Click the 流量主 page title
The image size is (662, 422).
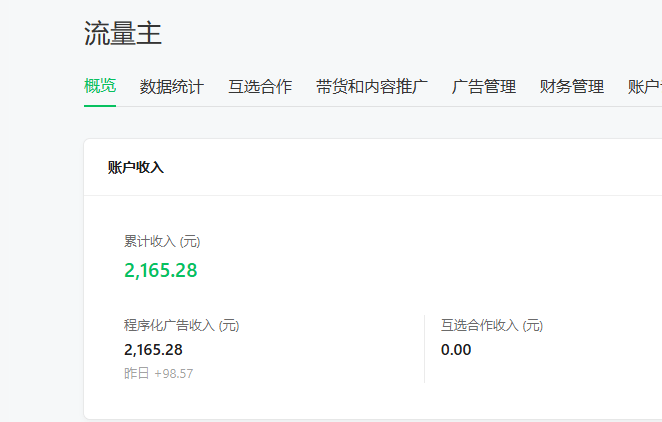click(x=123, y=33)
